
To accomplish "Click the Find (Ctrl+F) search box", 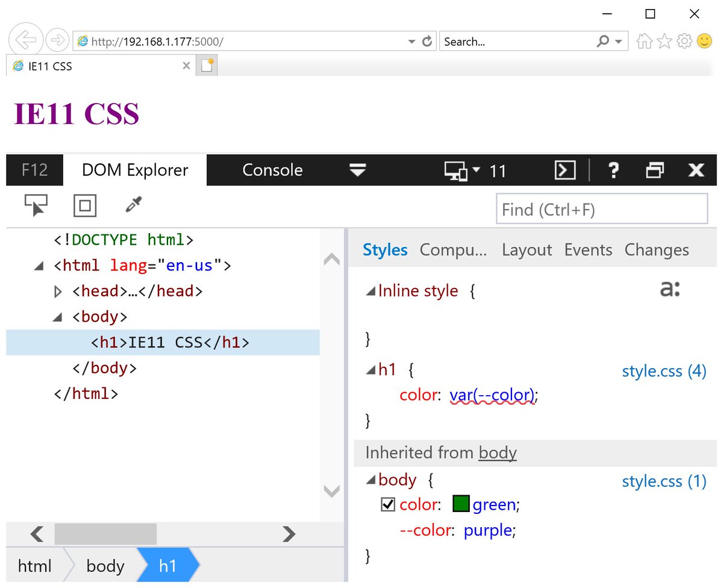I will click(602, 209).
